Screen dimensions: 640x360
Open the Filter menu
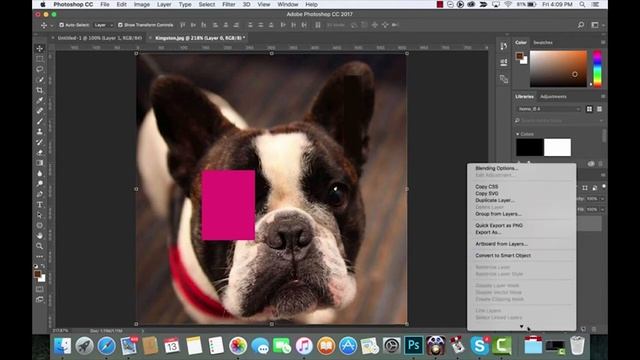pyautogui.click(x=229, y=4)
